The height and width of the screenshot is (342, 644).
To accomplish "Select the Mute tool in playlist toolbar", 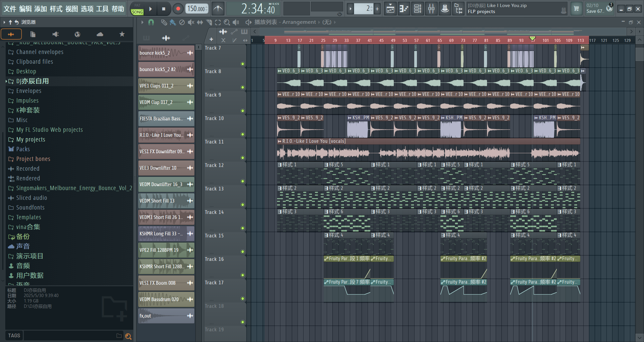I will point(191,22).
